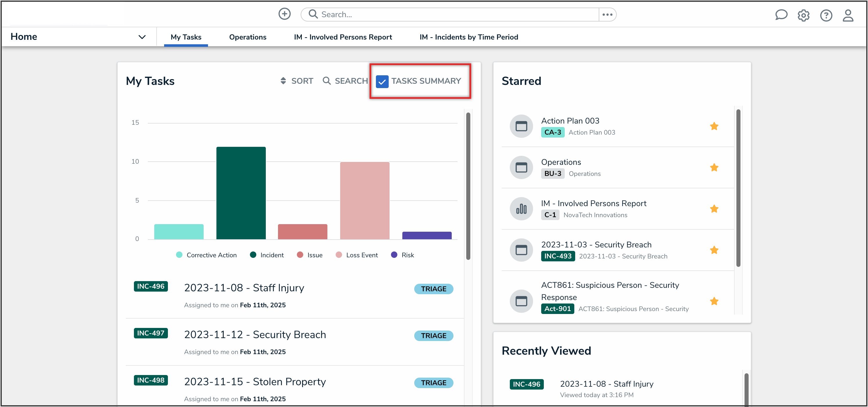
Task: Click the dark green Incident bar
Action: pyautogui.click(x=241, y=193)
